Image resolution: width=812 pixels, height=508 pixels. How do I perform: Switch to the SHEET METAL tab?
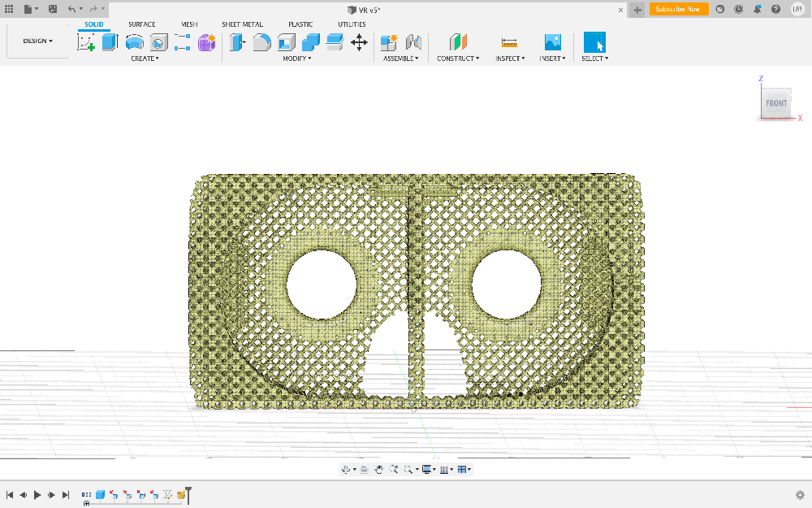[242, 24]
